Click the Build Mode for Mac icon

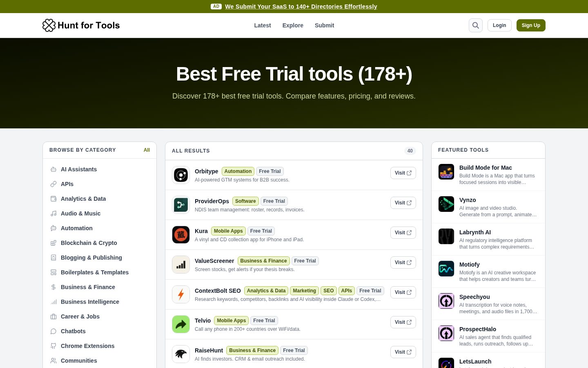coord(446,172)
